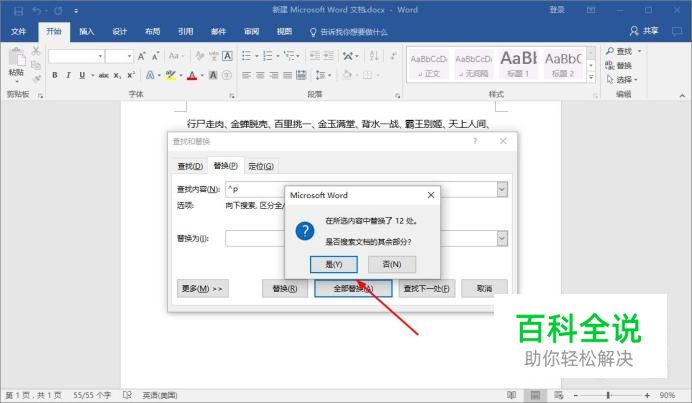Open Find and Replace help question mark
Viewport: 692px width, 403px height.
click(475, 141)
